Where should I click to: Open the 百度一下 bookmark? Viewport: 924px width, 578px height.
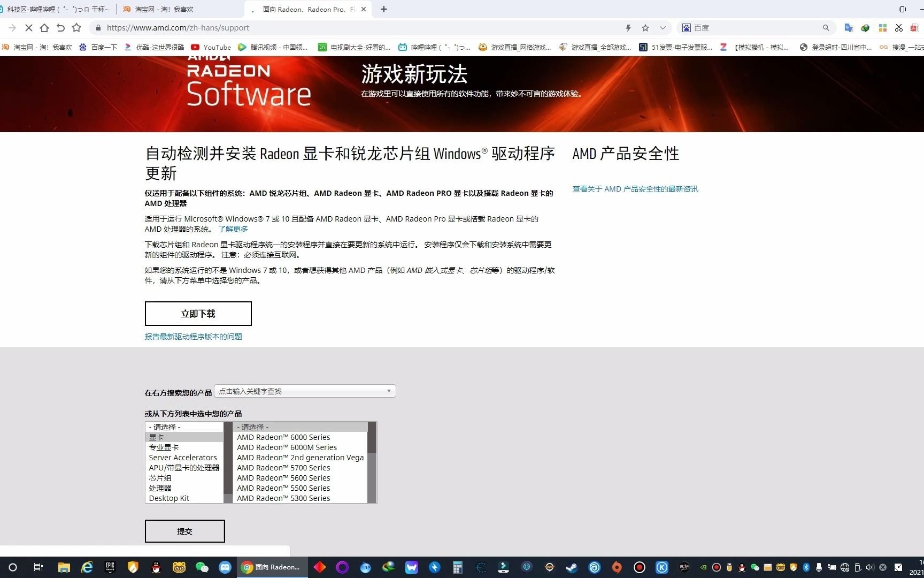(x=98, y=47)
